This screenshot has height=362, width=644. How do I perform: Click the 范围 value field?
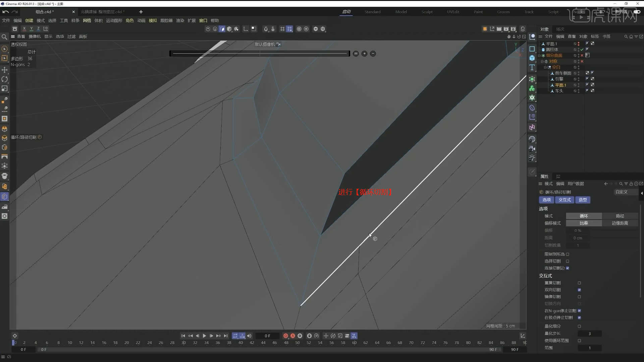click(x=589, y=348)
